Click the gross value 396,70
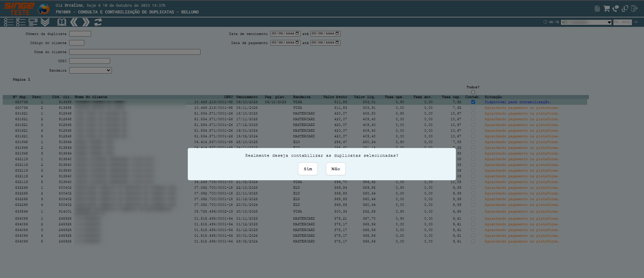 point(341,182)
